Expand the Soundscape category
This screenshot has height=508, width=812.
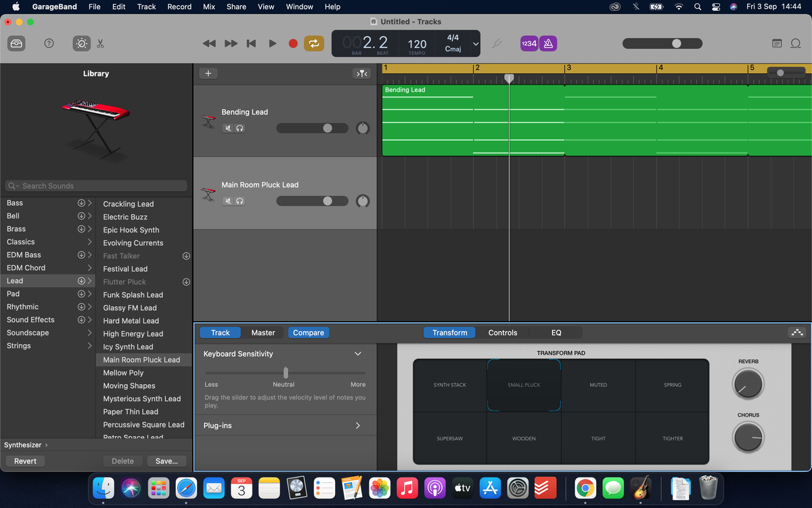point(89,333)
